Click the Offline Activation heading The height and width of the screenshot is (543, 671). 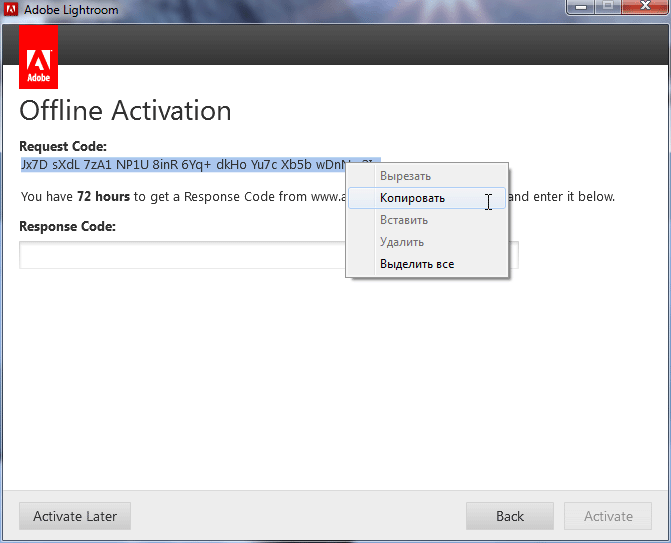coord(125,111)
